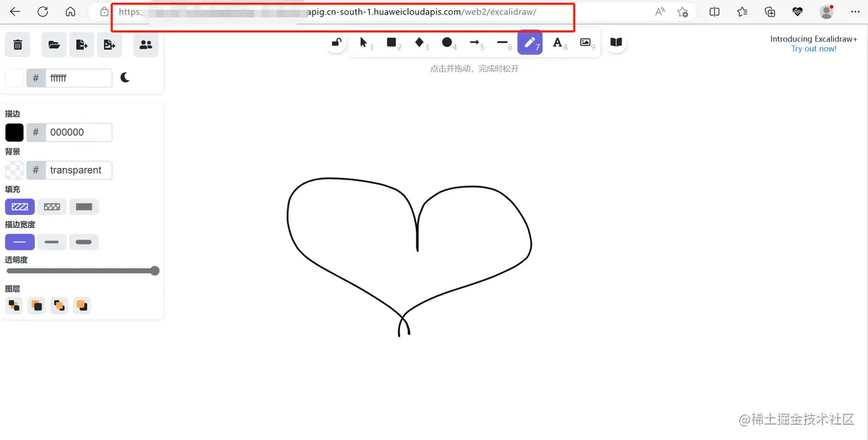Toggle the canvas lock icon
Viewport: 868px width, 440px height.
336,43
